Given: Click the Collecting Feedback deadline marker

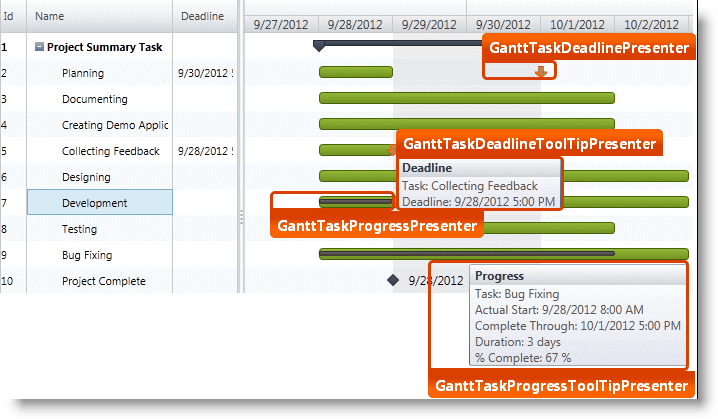Looking at the screenshot, I should (x=392, y=150).
